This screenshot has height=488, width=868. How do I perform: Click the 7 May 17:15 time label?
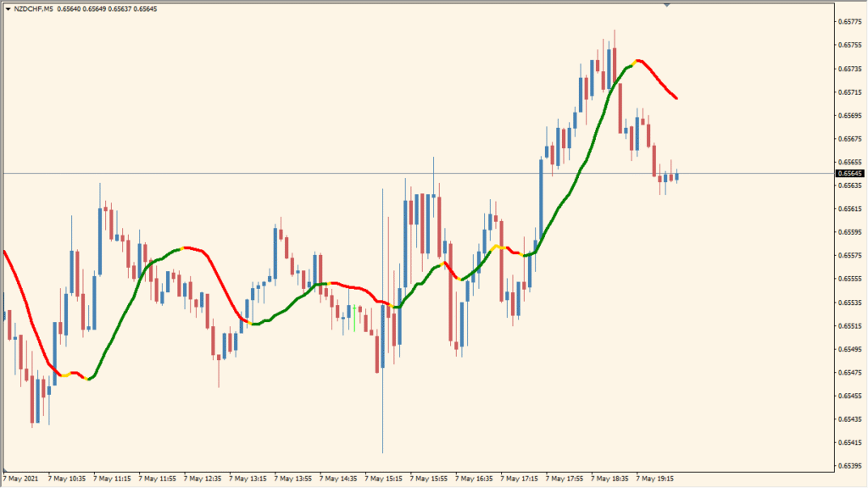(520, 479)
